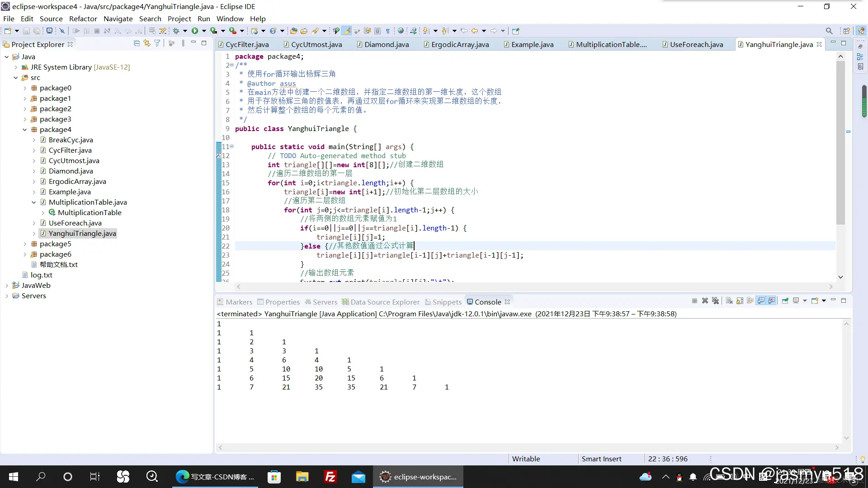This screenshot has height=488, width=868.
Task: Open the Source menu
Action: pyautogui.click(x=51, y=19)
